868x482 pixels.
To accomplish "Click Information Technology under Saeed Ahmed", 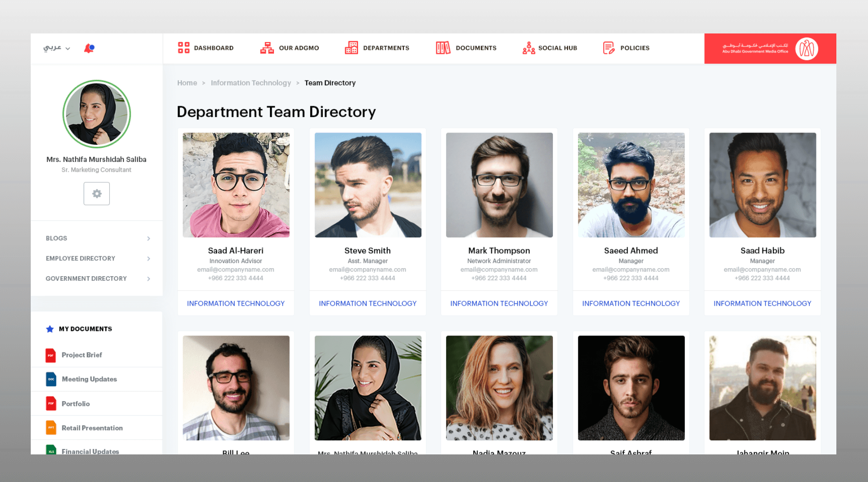I will 631,303.
